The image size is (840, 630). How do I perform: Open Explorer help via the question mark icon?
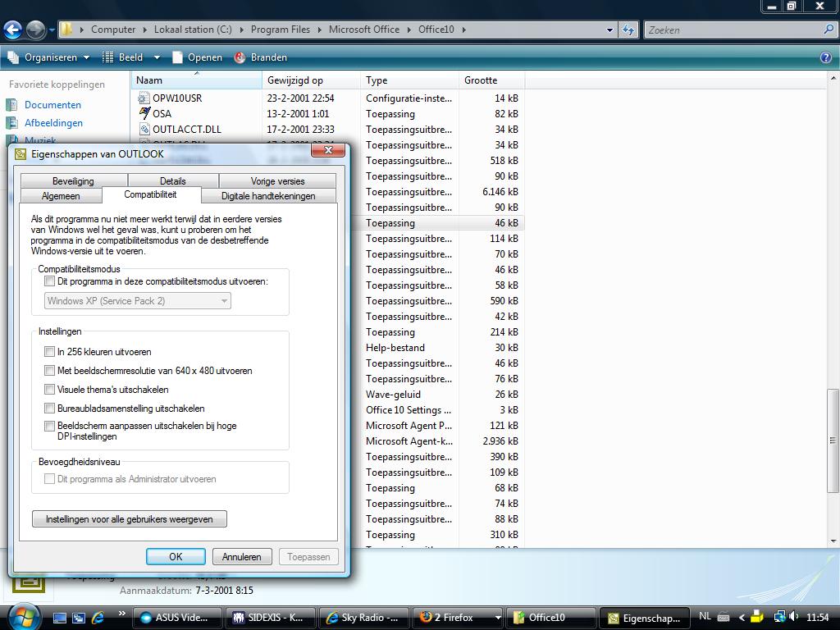click(x=826, y=57)
